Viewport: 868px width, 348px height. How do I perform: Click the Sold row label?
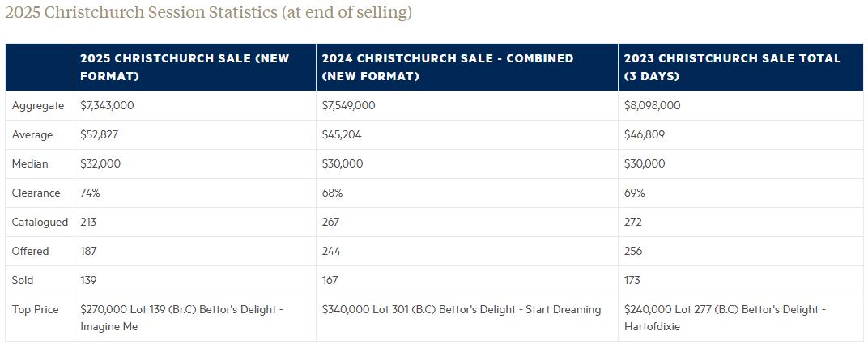[x=23, y=280]
